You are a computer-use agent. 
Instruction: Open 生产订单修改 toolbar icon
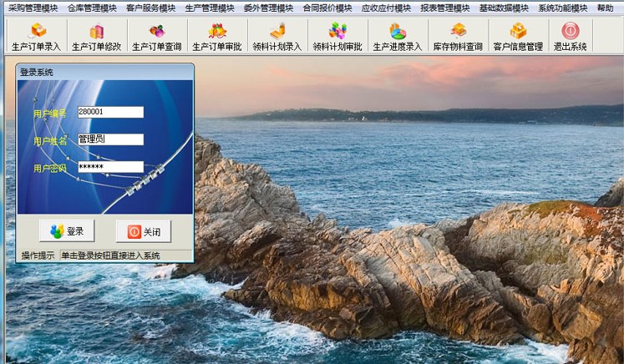click(97, 36)
